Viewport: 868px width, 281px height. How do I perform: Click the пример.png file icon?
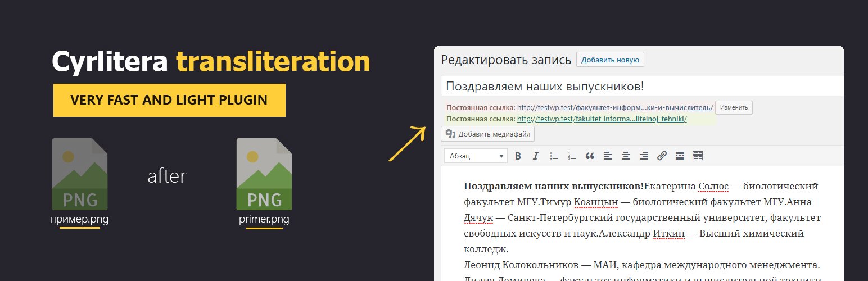point(80,174)
